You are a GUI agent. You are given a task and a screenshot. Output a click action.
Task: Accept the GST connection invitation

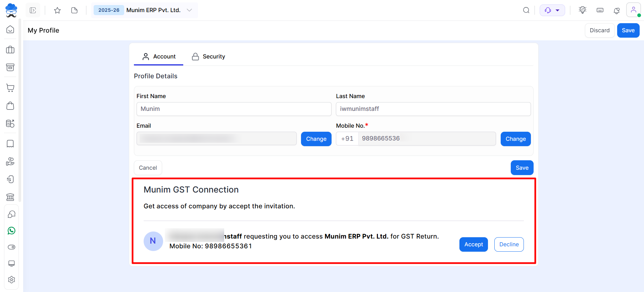click(x=474, y=245)
